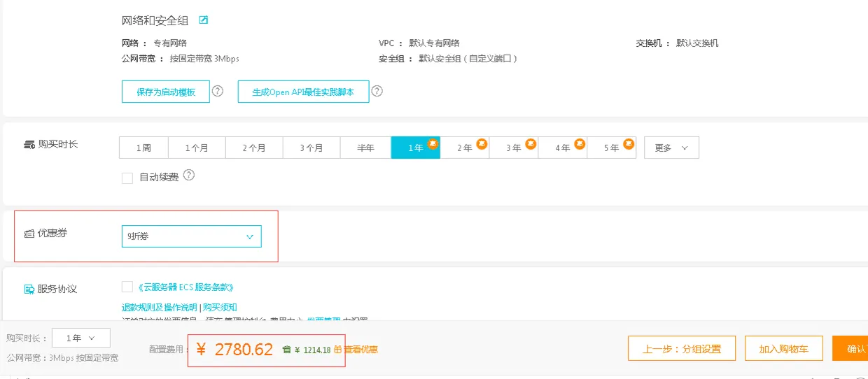This screenshot has width=868, height=379.
Task: Select 1周 purchase duration
Action: [143, 148]
